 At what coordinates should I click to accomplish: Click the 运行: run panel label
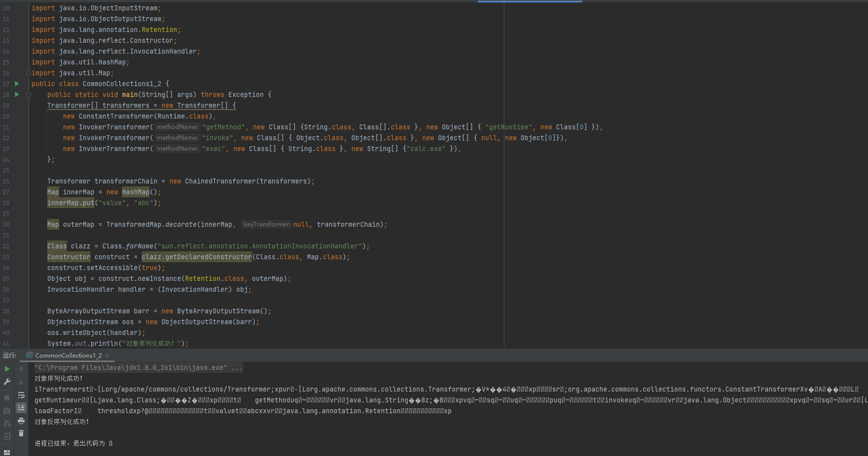pos(9,355)
